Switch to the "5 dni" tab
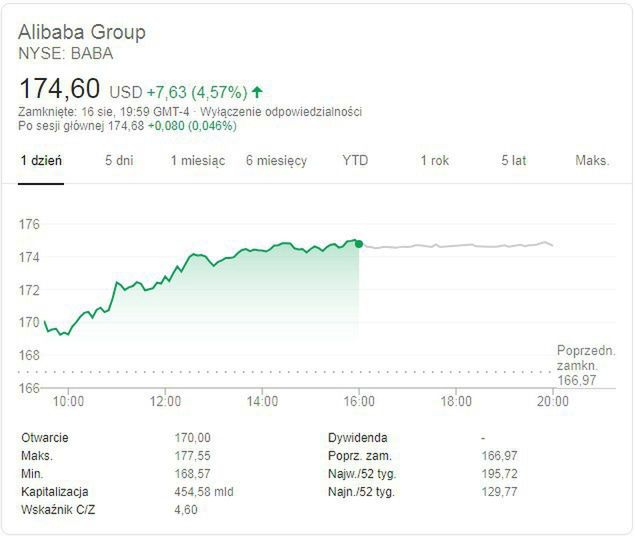The height and width of the screenshot is (539, 635). (x=119, y=161)
